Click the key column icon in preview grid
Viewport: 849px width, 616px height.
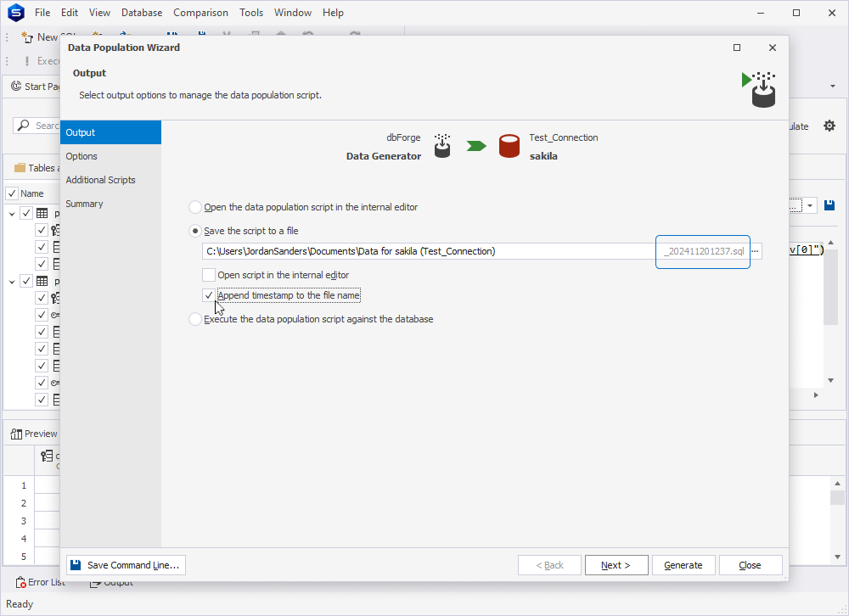coord(47,456)
